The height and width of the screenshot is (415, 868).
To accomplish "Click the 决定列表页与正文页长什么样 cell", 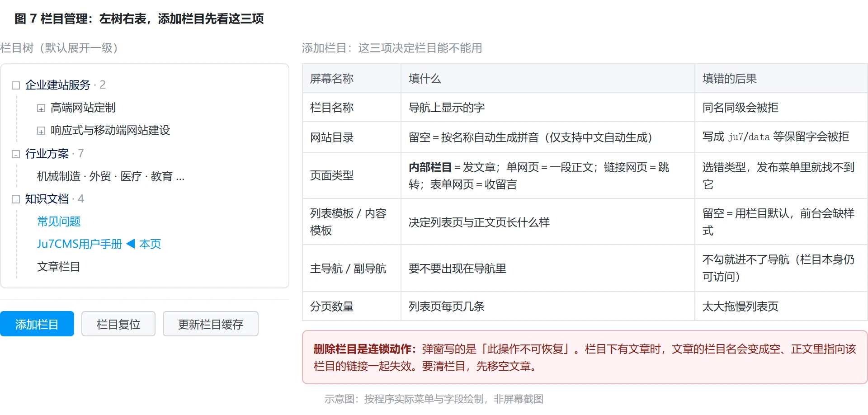I will [548, 222].
